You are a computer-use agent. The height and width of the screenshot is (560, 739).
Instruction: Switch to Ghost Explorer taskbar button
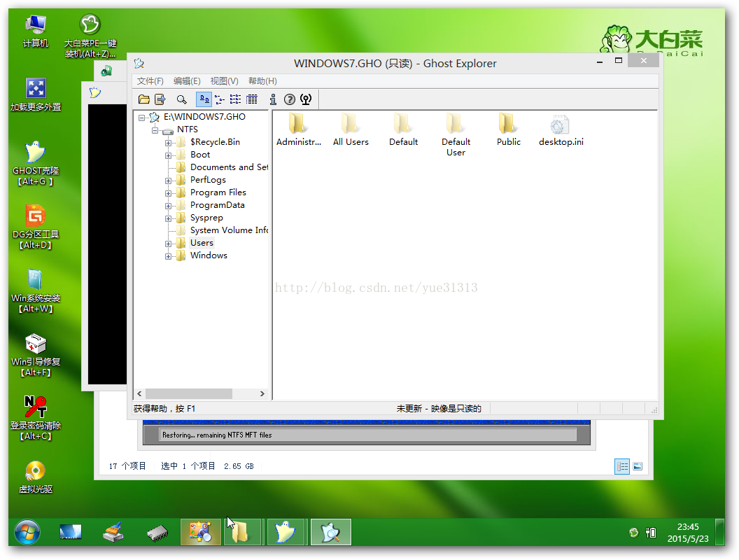coord(330,532)
